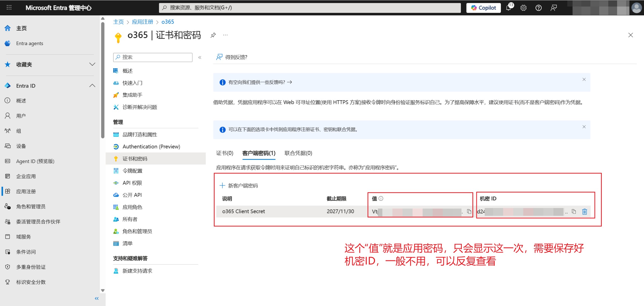644x306 pixels.
Task: Collapse the Entra ID section chevron
Action: tap(92, 86)
